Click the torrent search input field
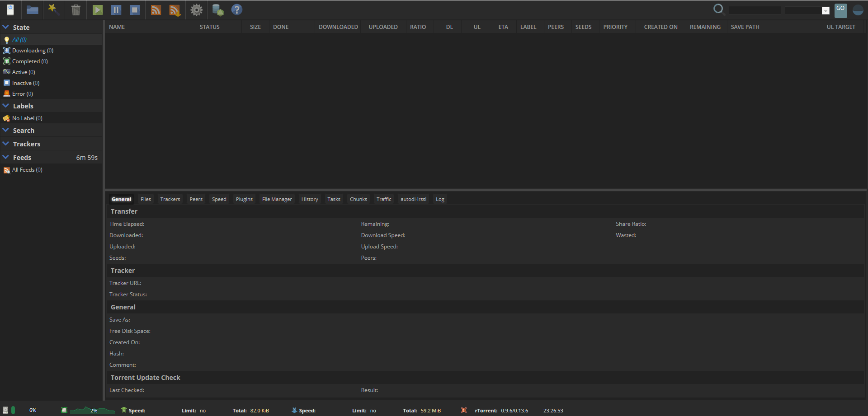This screenshot has width=868, height=416. pos(755,10)
